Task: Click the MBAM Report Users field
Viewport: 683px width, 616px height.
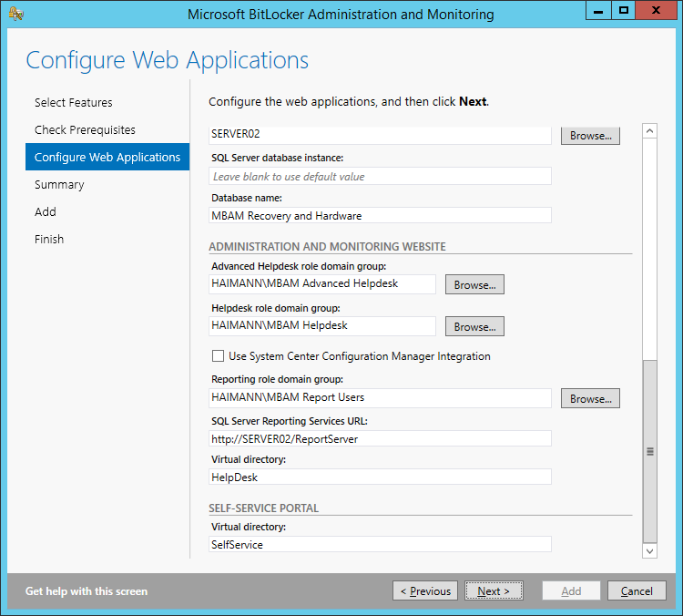Action: click(380, 398)
